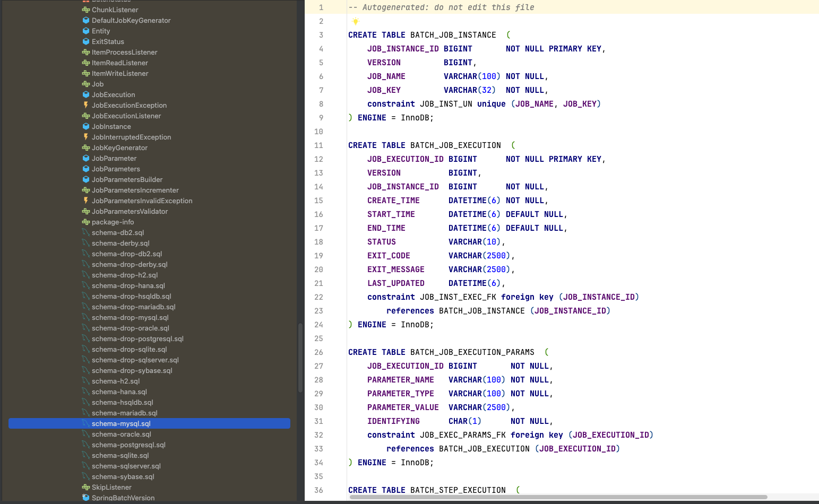The image size is (819, 504).
Task: Click the schema-db2.sql file icon
Action: [x=86, y=232]
